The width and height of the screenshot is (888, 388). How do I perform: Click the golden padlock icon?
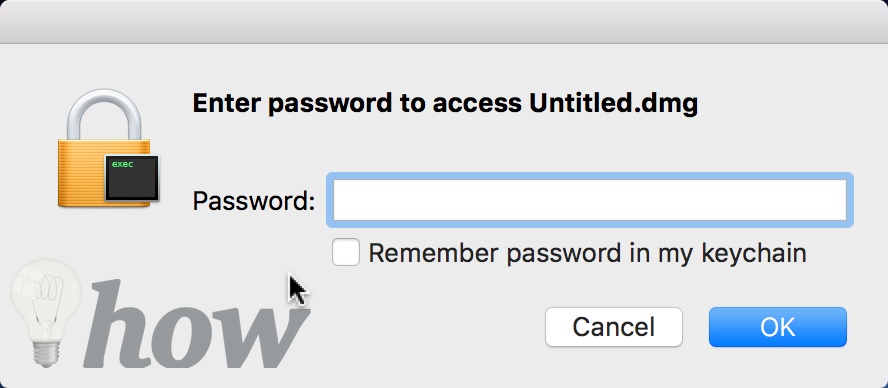pyautogui.click(x=108, y=148)
